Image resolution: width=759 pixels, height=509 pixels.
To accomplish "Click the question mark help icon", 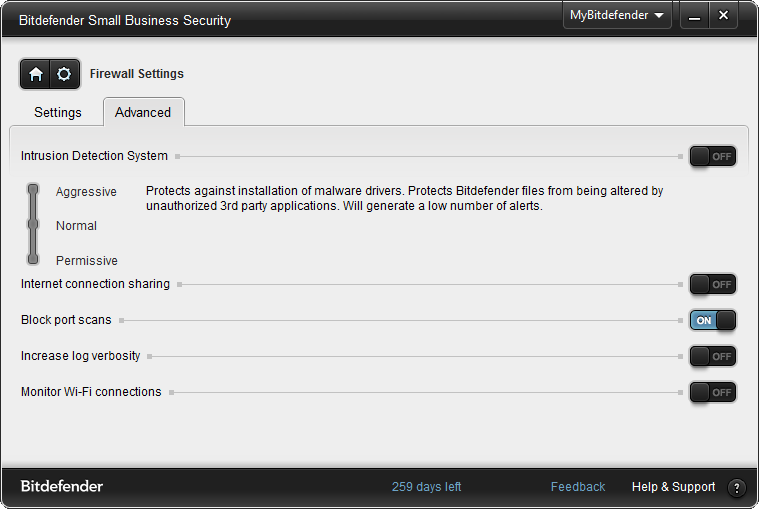I will pyautogui.click(x=737, y=488).
